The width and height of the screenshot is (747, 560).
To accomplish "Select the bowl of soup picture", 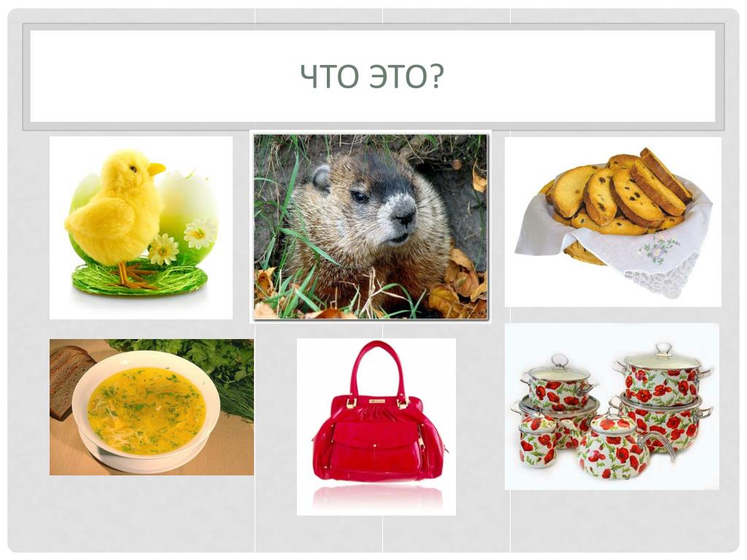I will (x=152, y=407).
